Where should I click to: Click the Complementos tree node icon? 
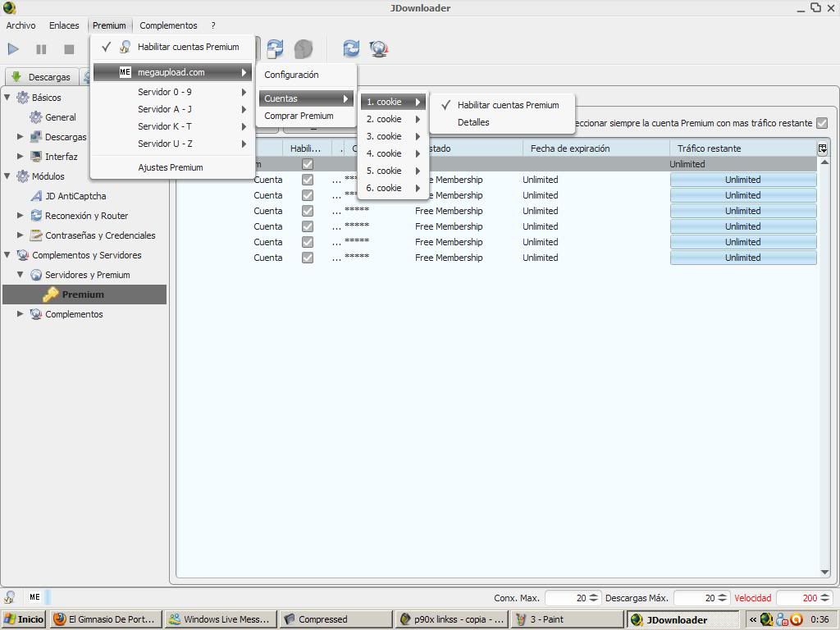(36, 314)
